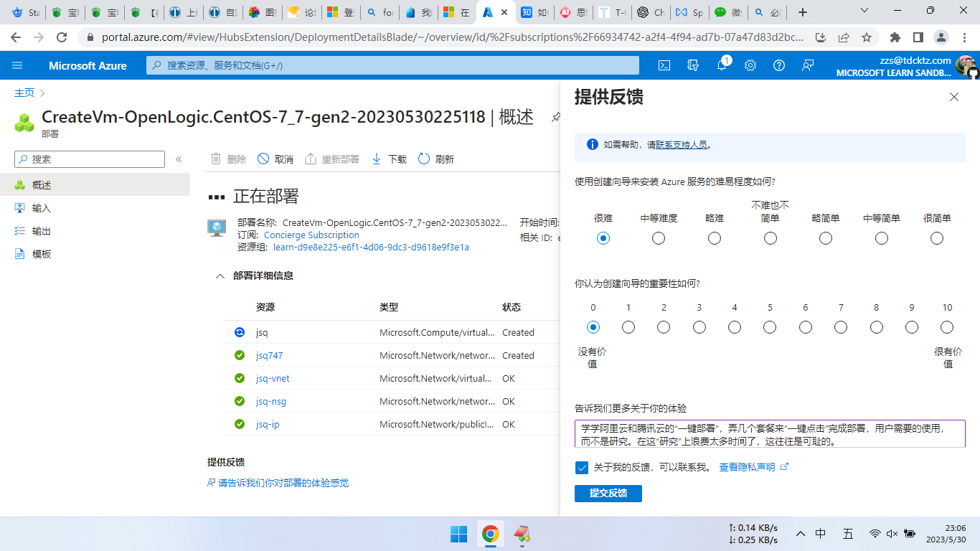
Task: Open the help question mark icon
Action: coord(779,65)
